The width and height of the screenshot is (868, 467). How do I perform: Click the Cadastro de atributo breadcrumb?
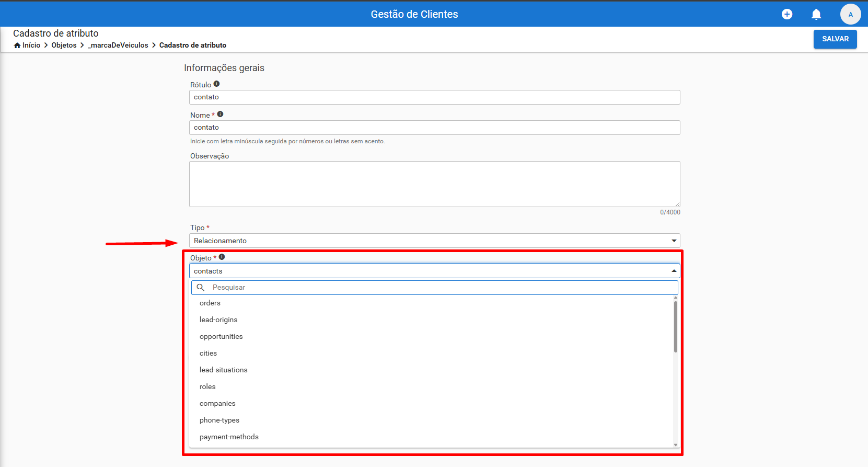click(x=193, y=45)
